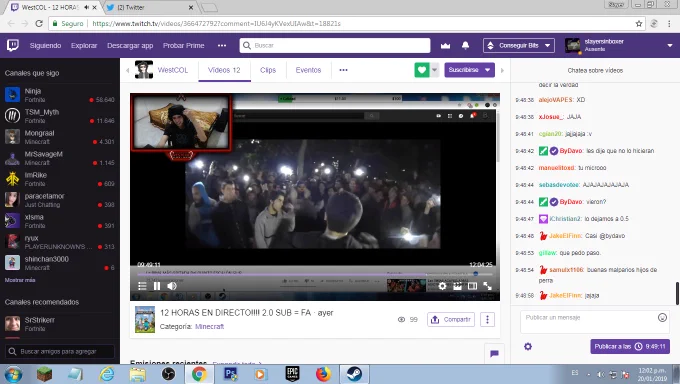
Task: Focus the Buscar search field
Action: [334, 46]
